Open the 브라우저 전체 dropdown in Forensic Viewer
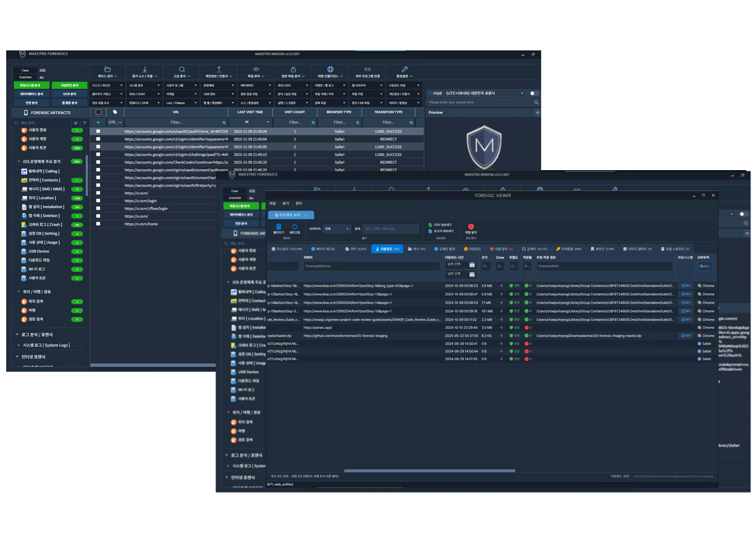The image size is (756, 541). (x=337, y=229)
